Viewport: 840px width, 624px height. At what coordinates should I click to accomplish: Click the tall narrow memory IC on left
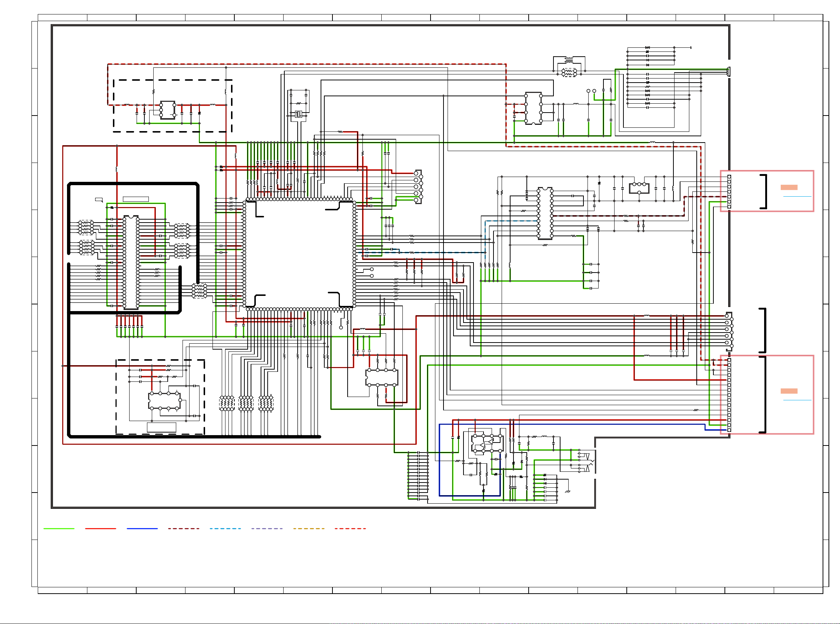point(131,263)
